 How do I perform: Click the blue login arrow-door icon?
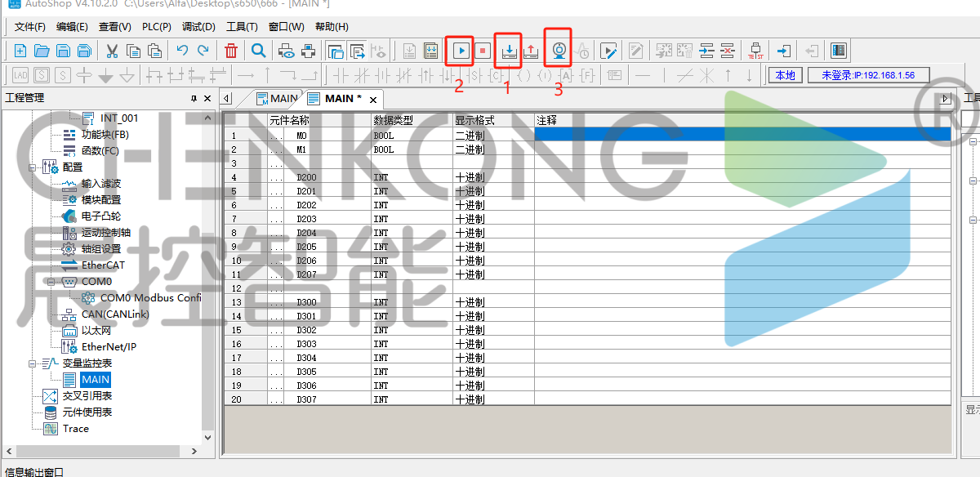(784, 51)
